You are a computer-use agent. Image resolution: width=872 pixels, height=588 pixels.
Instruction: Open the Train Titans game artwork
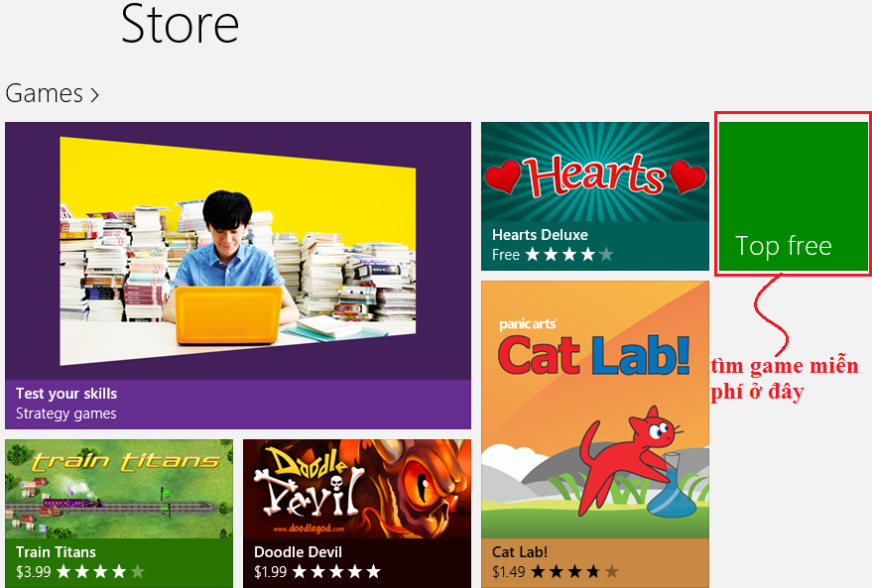pos(119,489)
